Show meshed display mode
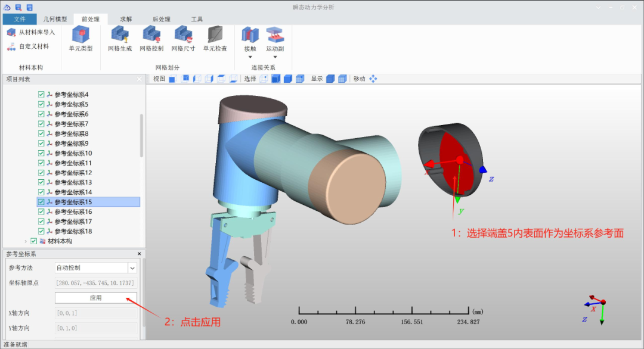The width and height of the screenshot is (644, 349). 342,79
